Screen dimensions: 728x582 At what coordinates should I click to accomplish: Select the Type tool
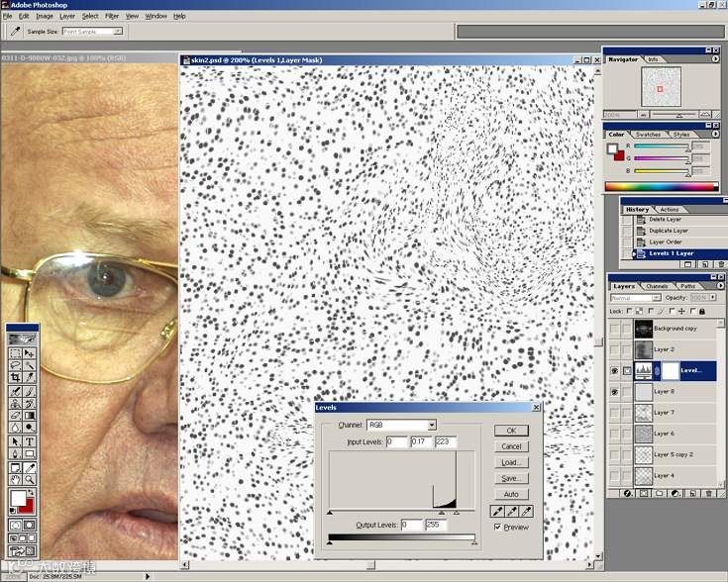click(x=30, y=441)
